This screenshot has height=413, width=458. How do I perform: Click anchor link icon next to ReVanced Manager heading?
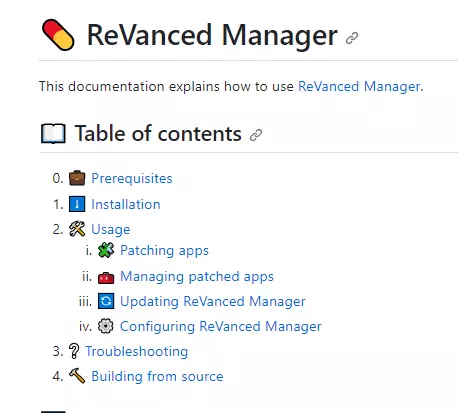coord(352,38)
